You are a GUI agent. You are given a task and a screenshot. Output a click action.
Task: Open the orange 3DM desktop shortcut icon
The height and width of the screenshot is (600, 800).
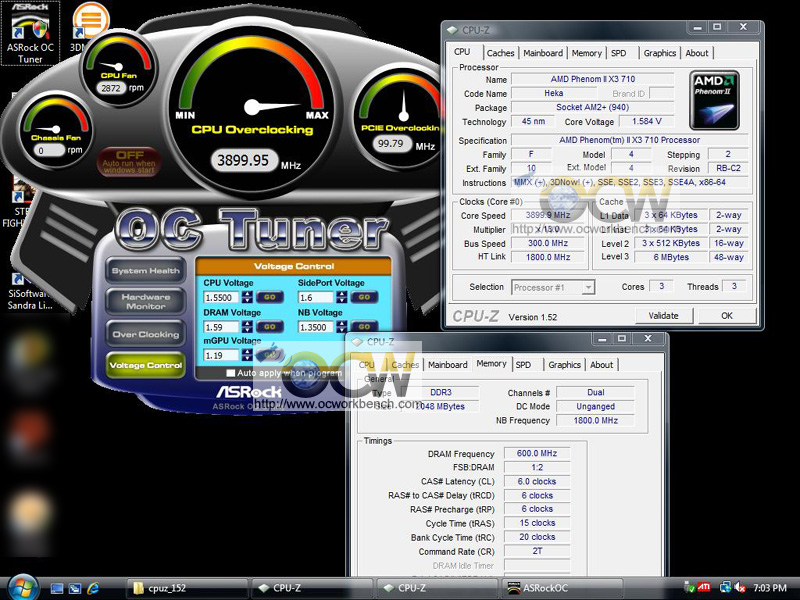(90, 20)
